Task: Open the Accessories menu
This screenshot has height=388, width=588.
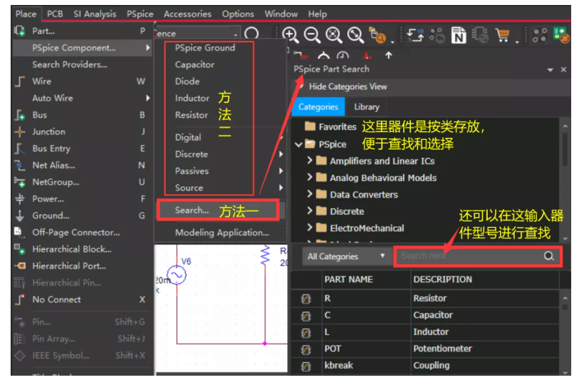Action: 188,14
